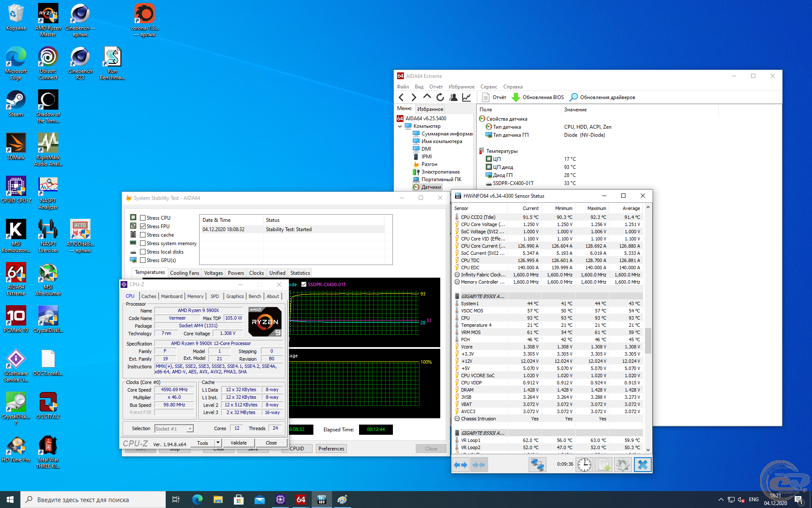Open HWiNFO sensor settings gear

(x=623, y=465)
